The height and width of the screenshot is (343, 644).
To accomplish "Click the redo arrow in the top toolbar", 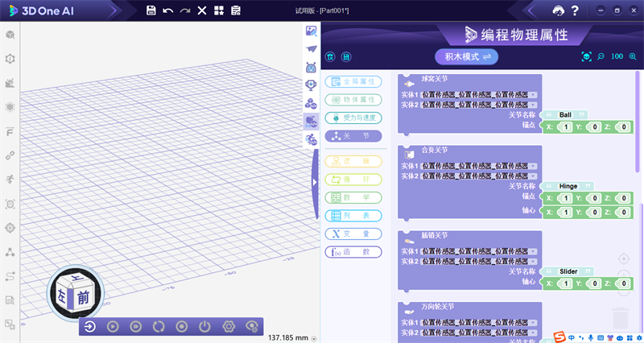I will [184, 10].
